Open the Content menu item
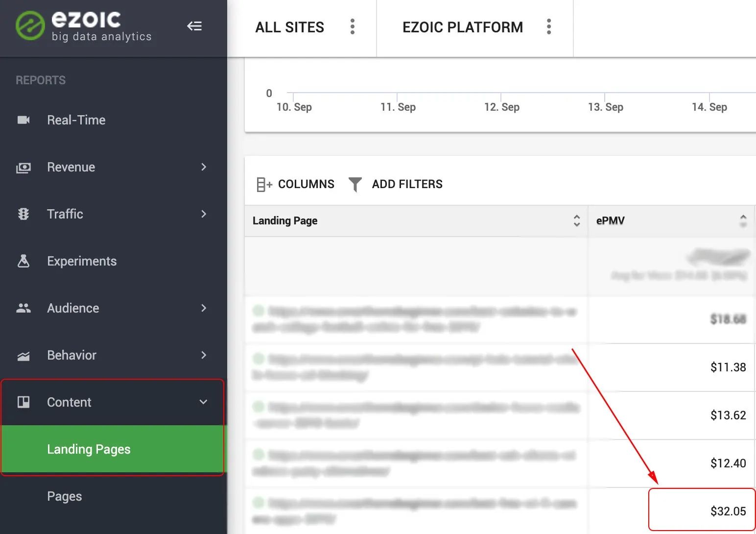This screenshot has height=534, width=756. tap(113, 402)
